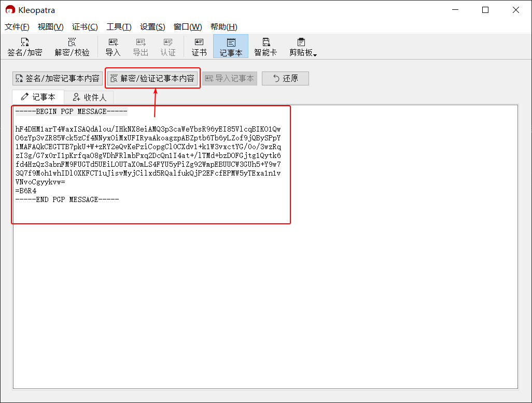Click the Kleopatra app logo icon
This screenshot has width=532, height=403.
click(x=10, y=10)
